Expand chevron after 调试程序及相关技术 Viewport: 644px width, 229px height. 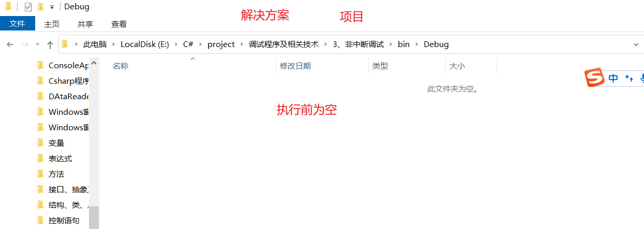click(325, 44)
